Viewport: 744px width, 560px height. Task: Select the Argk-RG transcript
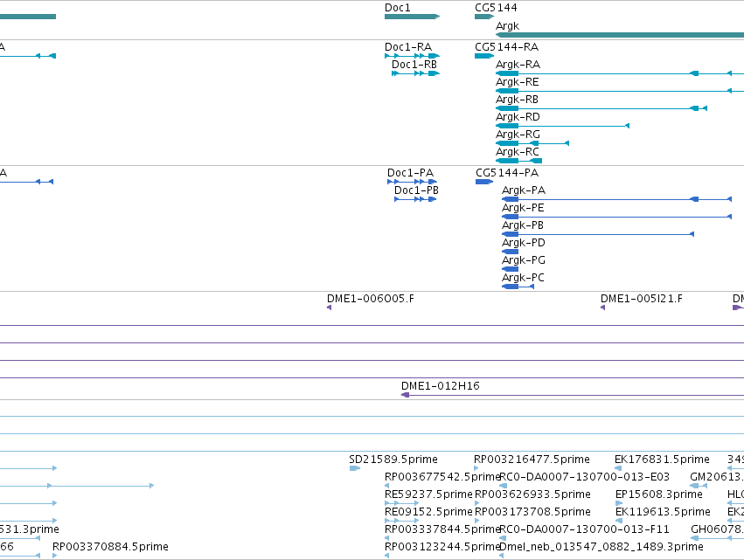tap(532, 143)
